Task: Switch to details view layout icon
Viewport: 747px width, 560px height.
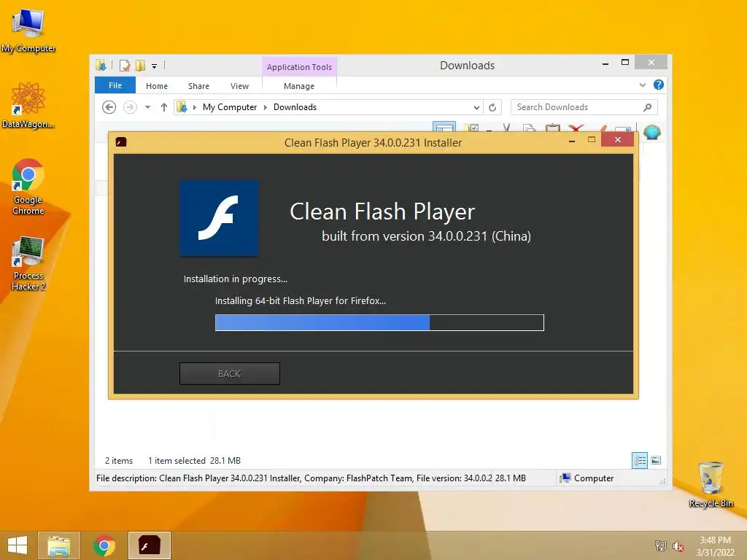Action: click(x=640, y=461)
